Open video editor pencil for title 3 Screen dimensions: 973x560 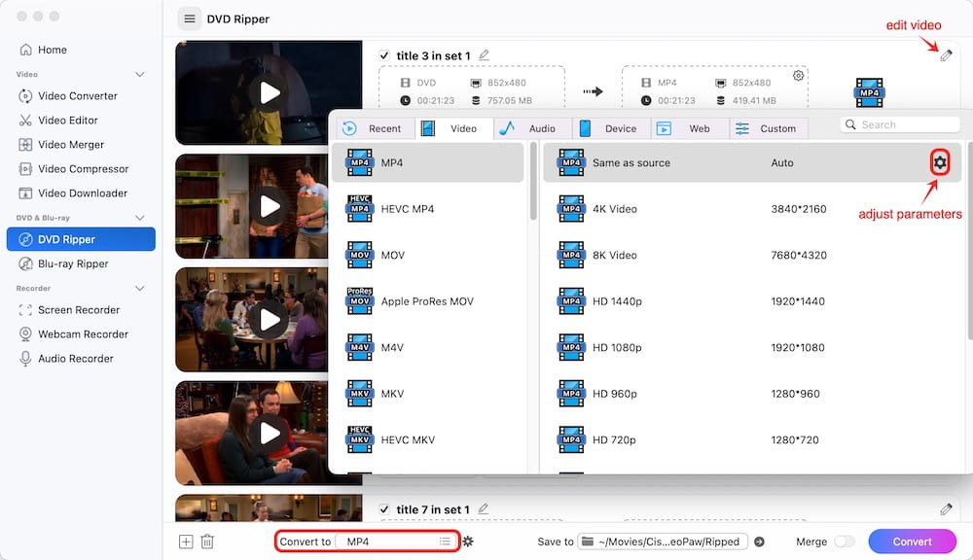(x=946, y=55)
